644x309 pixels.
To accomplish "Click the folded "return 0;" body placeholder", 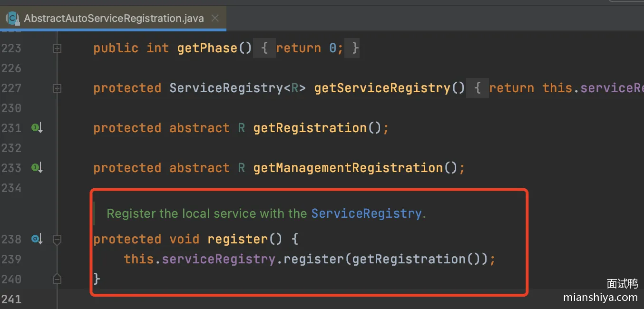I will [306, 48].
